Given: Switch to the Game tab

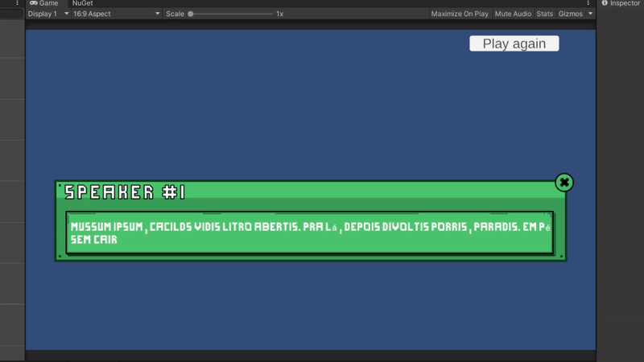Looking at the screenshot, I should pos(44,3).
